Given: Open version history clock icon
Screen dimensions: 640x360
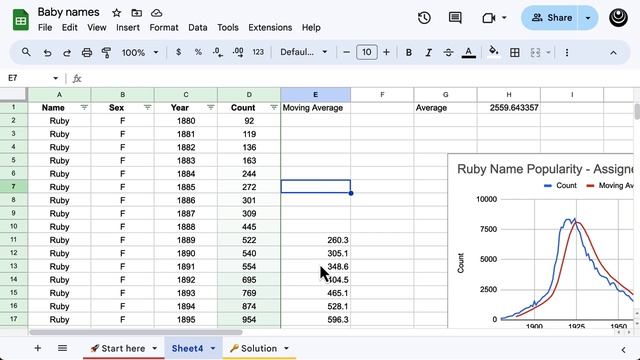Looking at the screenshot, I should pos(424,18).
